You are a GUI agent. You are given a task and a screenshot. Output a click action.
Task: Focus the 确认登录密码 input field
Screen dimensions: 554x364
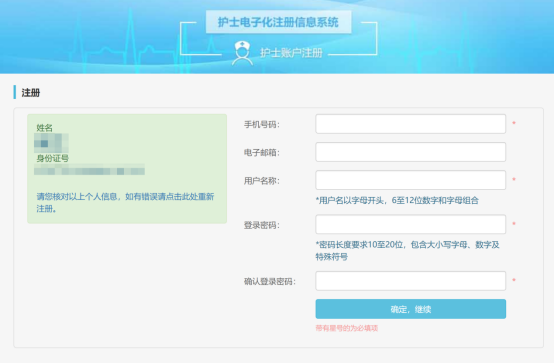pyautogui.click(x=411, y=281)
